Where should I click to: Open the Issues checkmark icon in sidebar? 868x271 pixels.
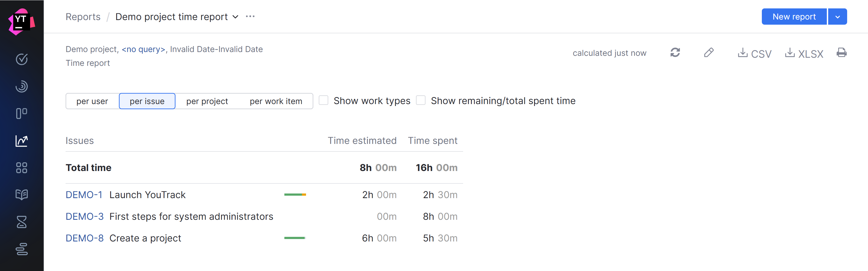point(22,59)
